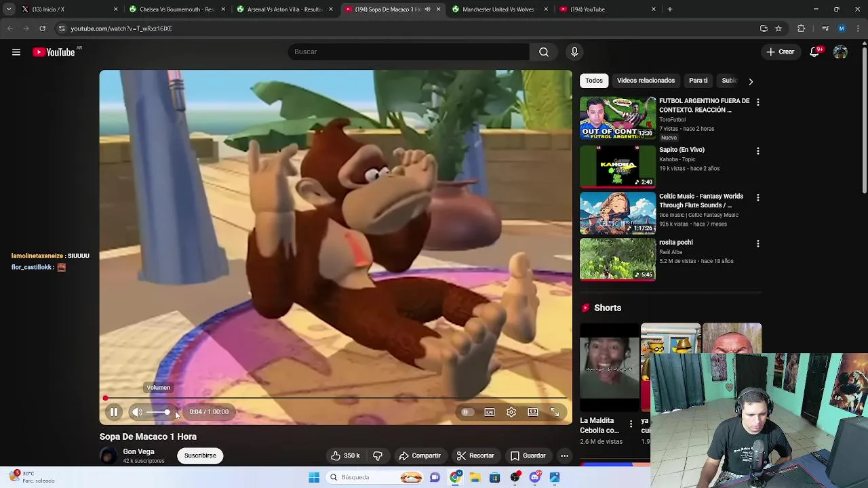Click the magnifier search button
Image resolution: width=868 pixels, height=488 pixels.
(x=544, y=52)
